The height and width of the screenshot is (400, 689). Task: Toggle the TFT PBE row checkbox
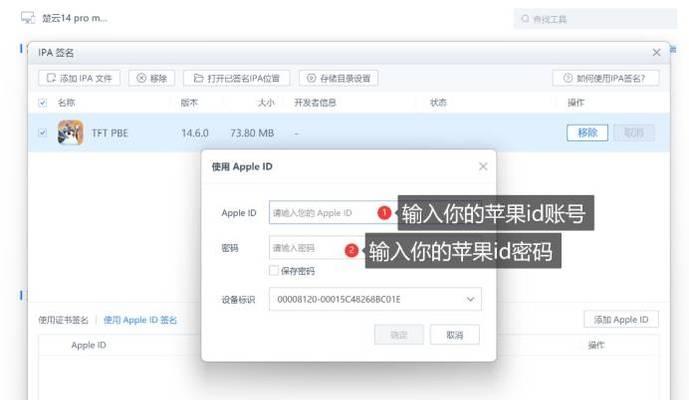coord(43,132)
